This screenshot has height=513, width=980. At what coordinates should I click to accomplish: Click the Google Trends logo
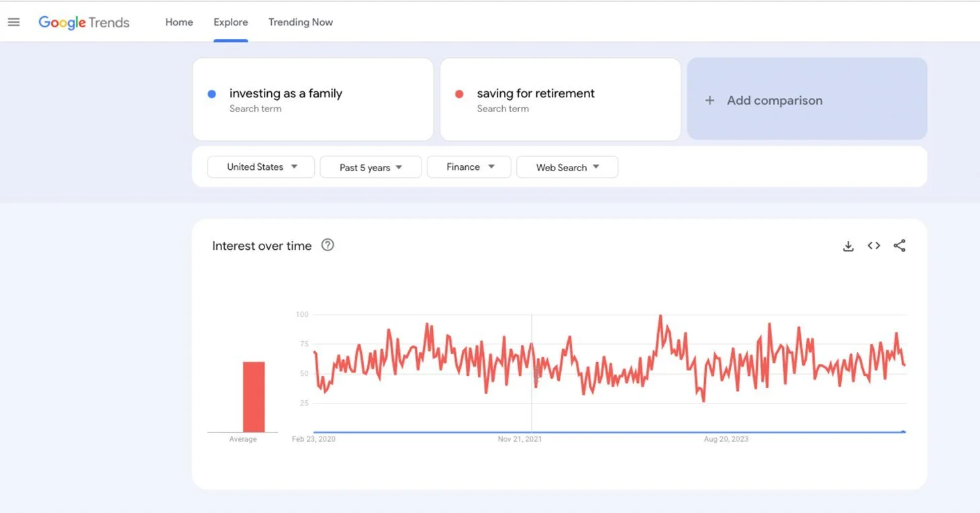83,21
